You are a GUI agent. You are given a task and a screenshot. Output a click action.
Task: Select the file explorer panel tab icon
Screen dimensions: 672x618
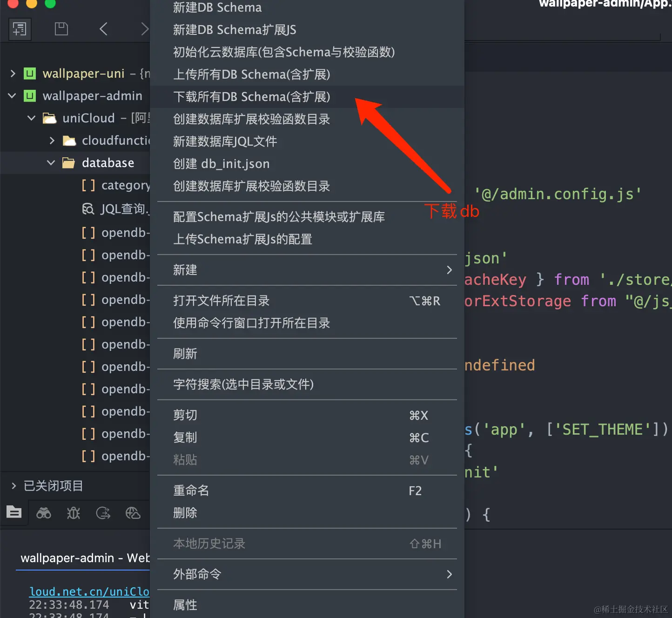click(x=14, y=512)
